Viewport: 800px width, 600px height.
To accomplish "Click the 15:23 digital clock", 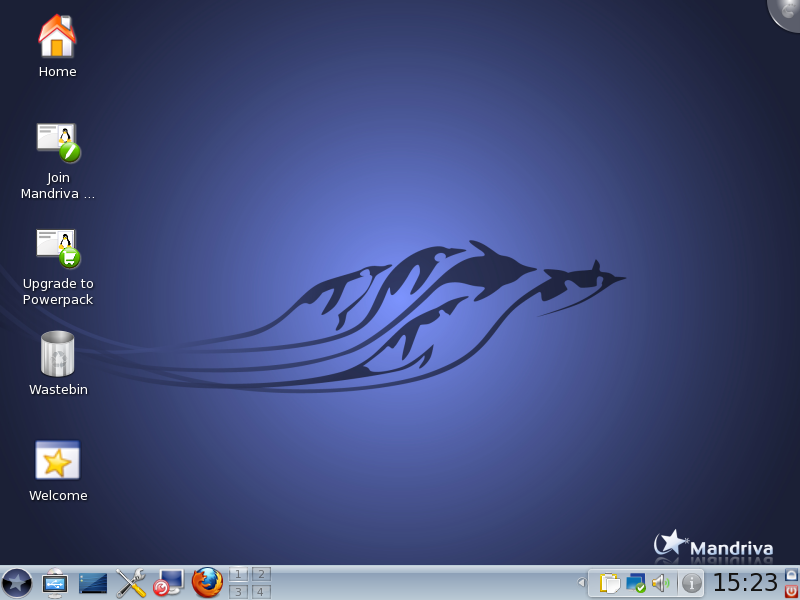I will pos(745,583).
